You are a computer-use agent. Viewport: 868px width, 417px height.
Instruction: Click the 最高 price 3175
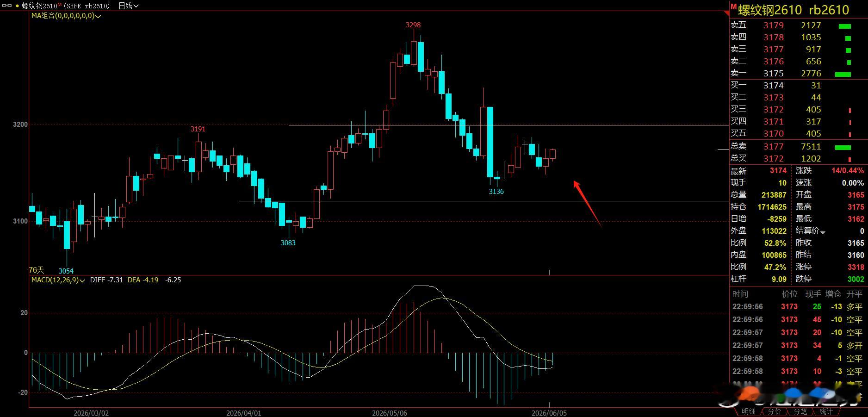click(856, 207)
